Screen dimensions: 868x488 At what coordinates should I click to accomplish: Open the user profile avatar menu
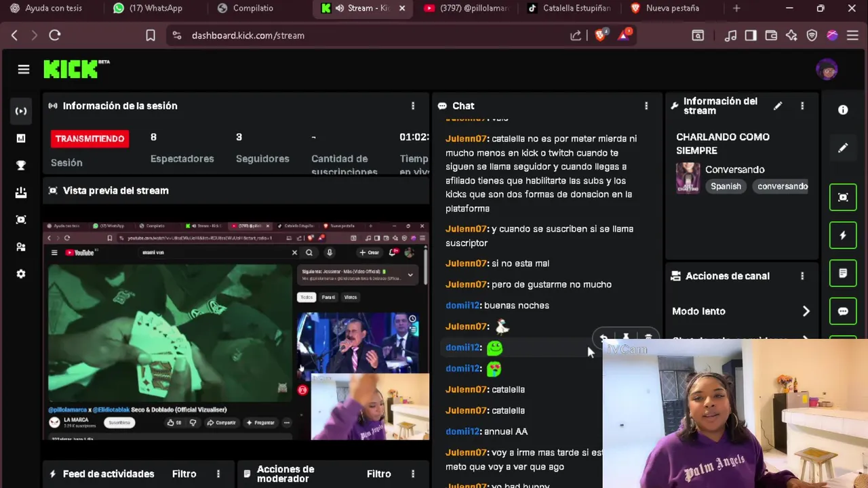pyautogui.click(x=827, y=69)
